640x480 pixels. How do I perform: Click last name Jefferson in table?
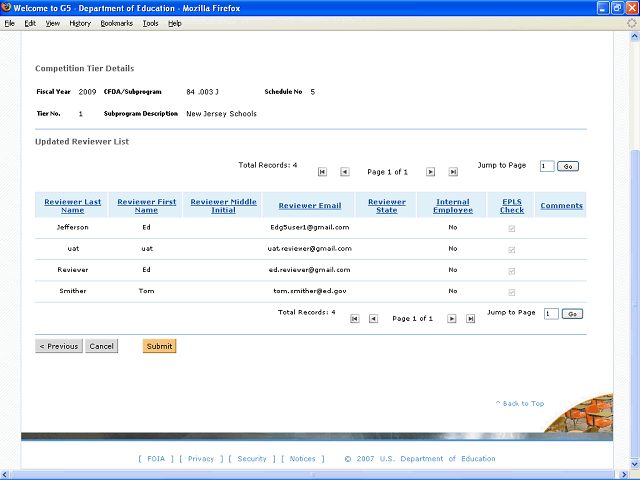[72, 227]
